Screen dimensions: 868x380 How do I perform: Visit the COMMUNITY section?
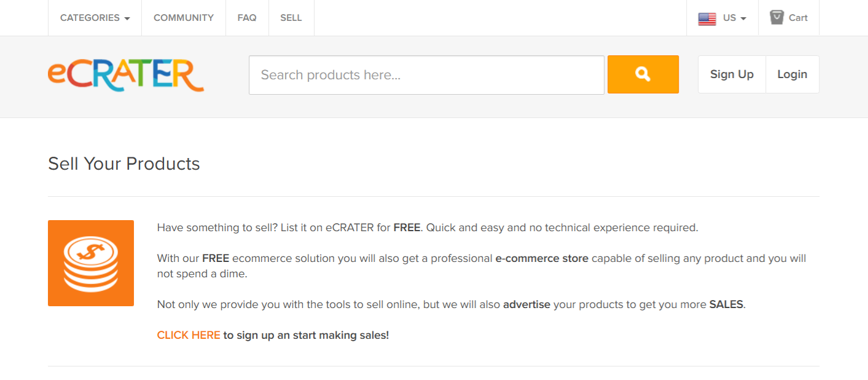click(183, 17)
